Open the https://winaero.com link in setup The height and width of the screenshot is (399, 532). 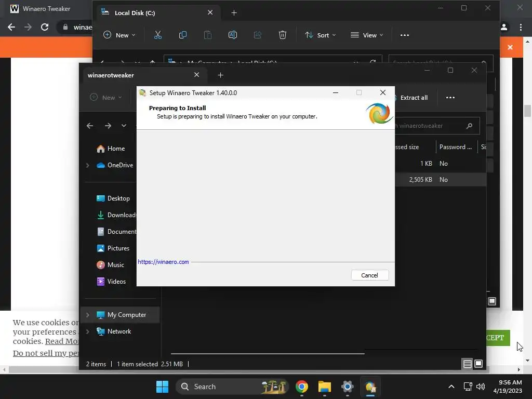click(163, 262)
